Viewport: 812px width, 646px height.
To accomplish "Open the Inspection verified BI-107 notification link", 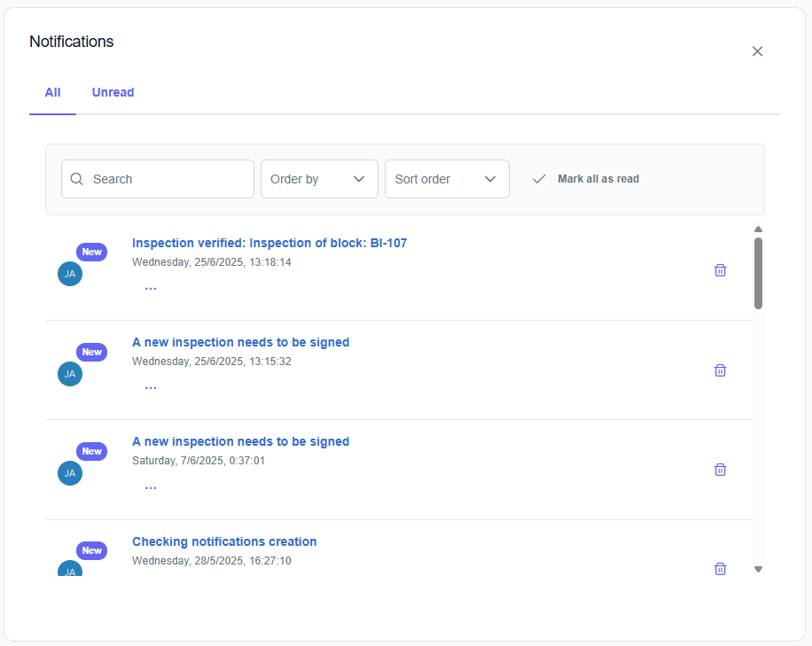I will [x=269, y=243].
